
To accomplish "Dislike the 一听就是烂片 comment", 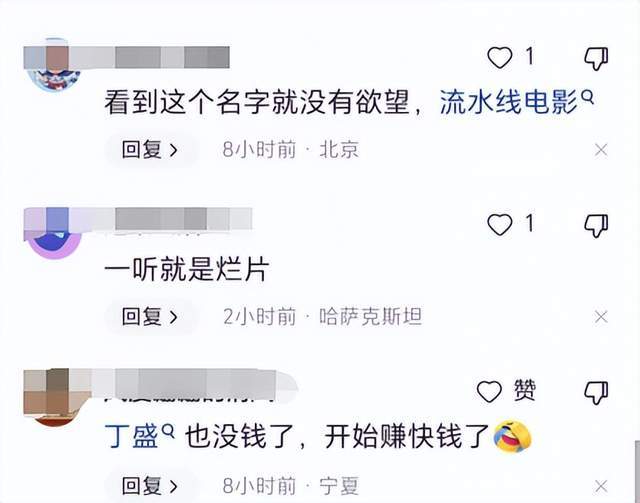I will 596,226.
